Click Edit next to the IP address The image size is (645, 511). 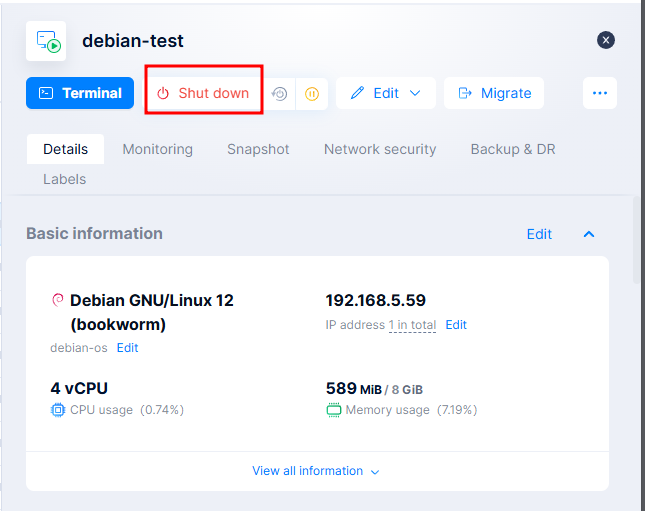click(x=456, y=325)
